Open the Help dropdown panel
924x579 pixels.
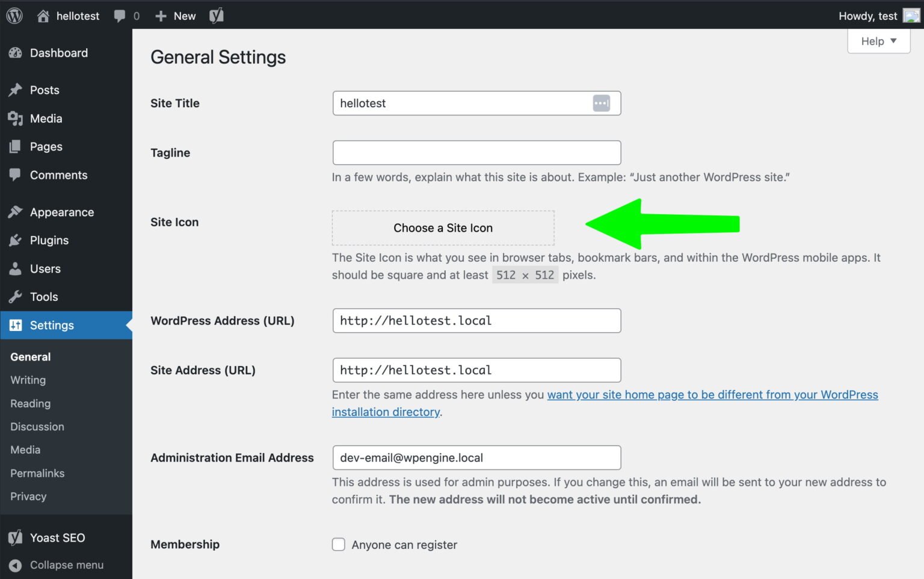(878, 41)
